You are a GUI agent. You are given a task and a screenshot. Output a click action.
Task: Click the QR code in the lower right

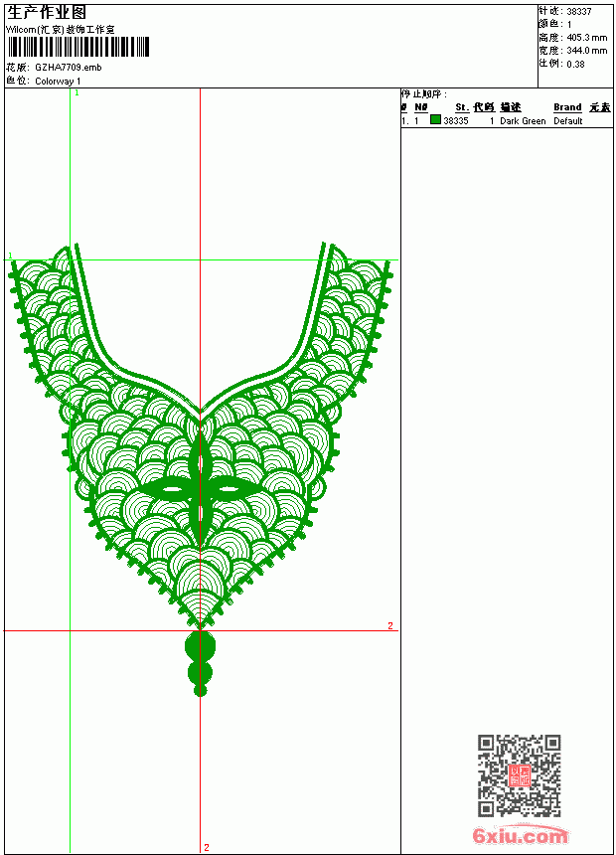[x=520, y=775]
